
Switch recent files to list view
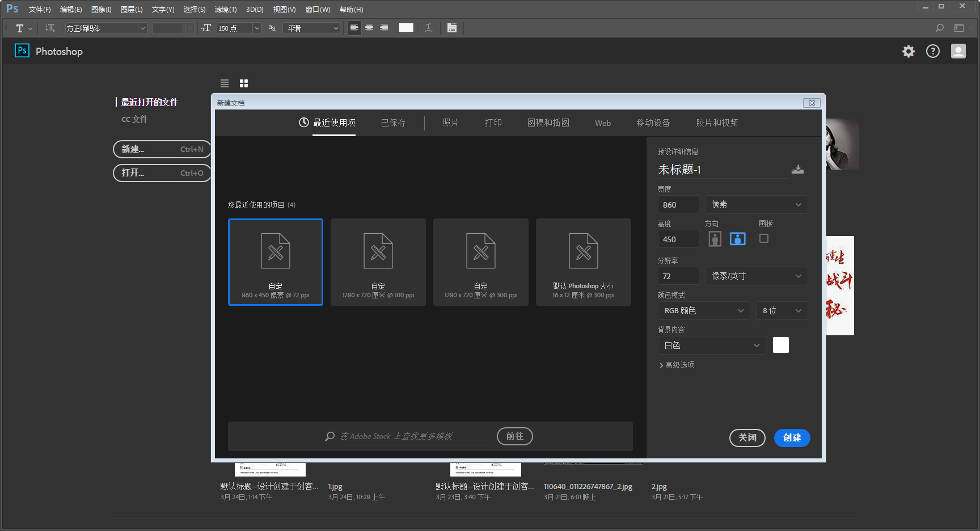pos(225,83)
